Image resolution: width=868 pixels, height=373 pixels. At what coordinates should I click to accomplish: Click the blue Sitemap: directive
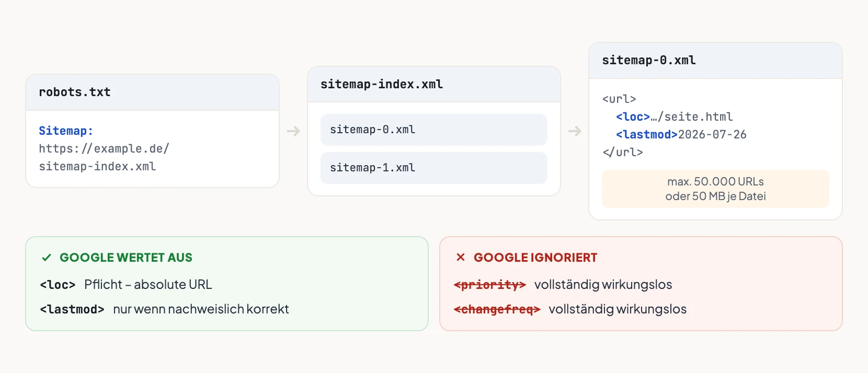pyautogui.click(x=66, y=131)
